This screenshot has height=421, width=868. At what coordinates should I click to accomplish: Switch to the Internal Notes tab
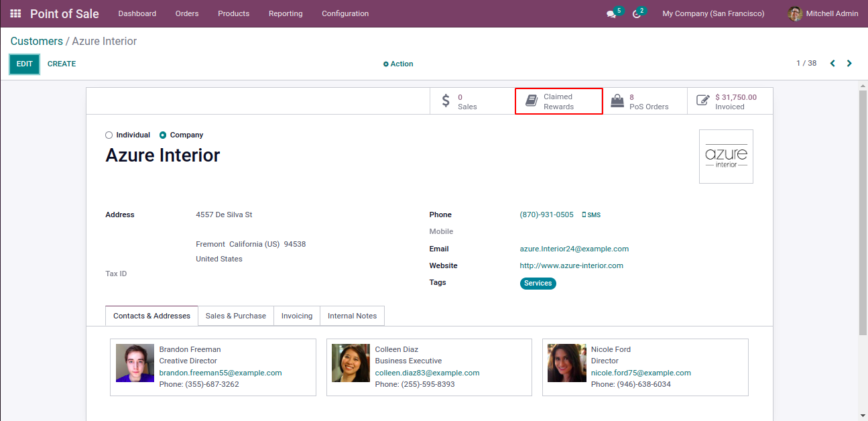point(353,316)
